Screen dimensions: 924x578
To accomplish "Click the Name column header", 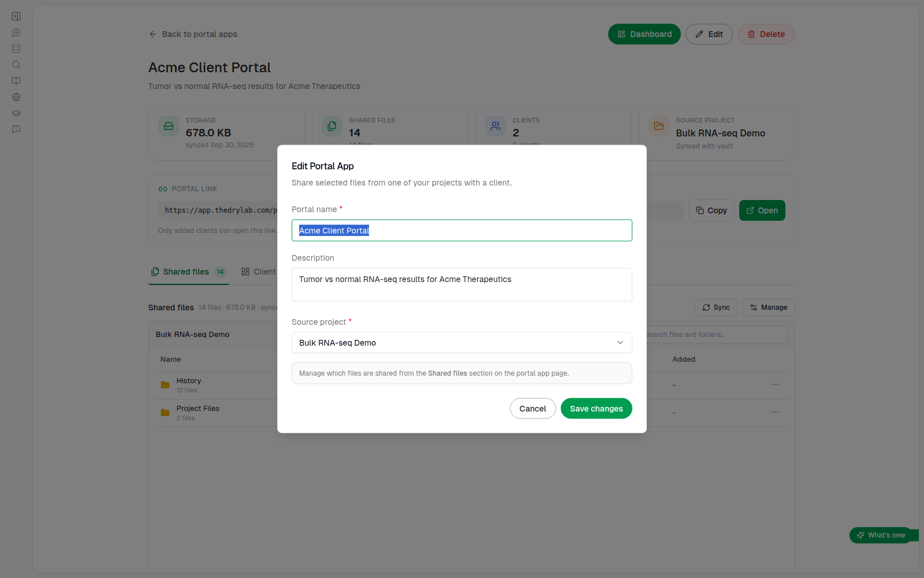I will point(171,360).
